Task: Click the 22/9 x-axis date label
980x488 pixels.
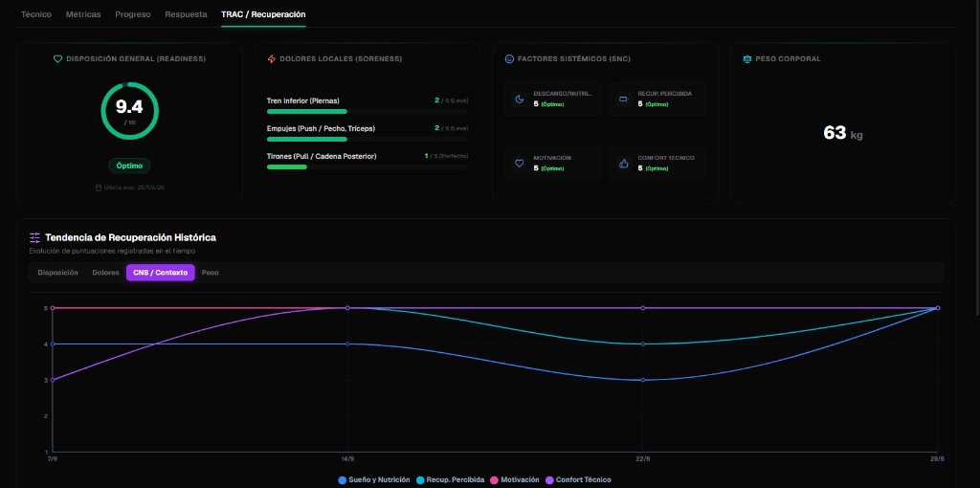Action: 642,458
